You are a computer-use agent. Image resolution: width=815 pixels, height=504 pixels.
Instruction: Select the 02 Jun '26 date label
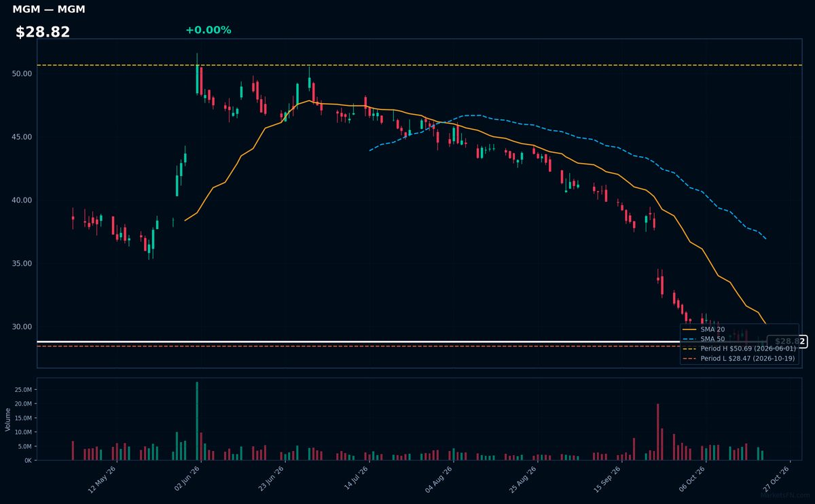[x=187, y=478]
